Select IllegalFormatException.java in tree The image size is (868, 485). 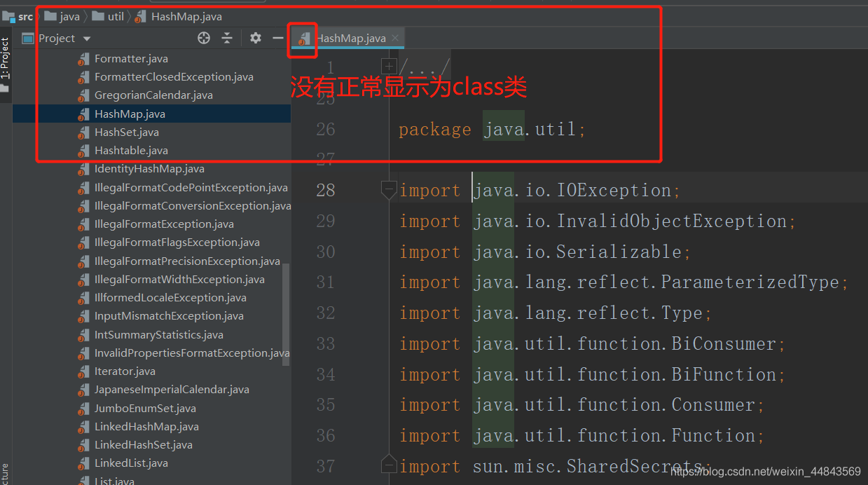(164, 224)
